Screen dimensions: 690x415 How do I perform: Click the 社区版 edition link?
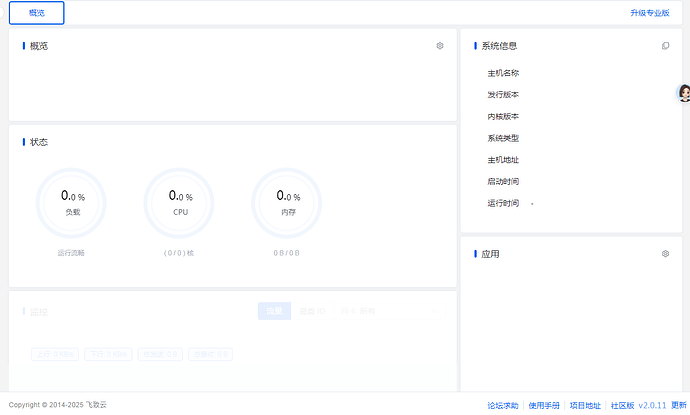click(622, 405)
